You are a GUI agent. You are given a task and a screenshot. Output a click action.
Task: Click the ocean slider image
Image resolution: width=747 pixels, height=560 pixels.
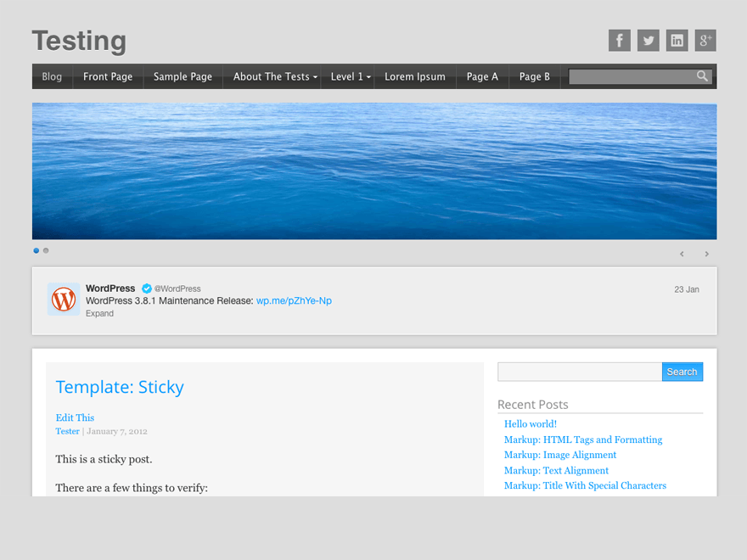pyautogui.click(x=374, y=171)
